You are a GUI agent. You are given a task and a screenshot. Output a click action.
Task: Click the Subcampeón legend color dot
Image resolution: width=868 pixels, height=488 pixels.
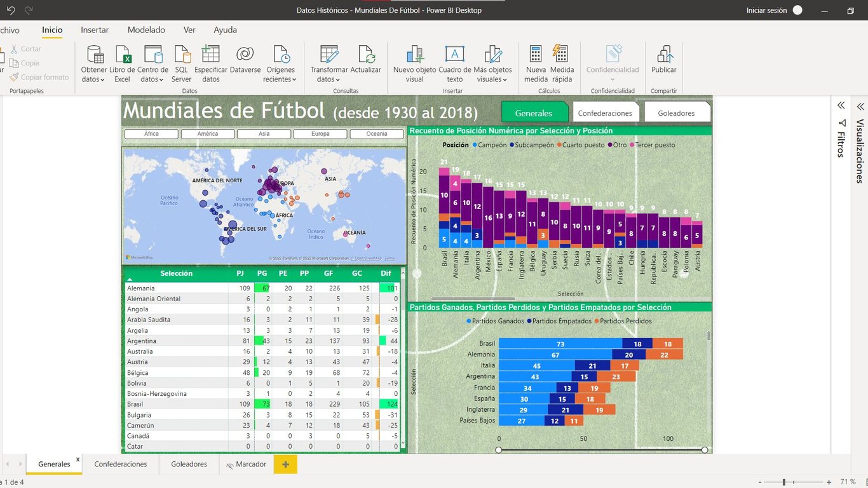click(x=512, y=145)
